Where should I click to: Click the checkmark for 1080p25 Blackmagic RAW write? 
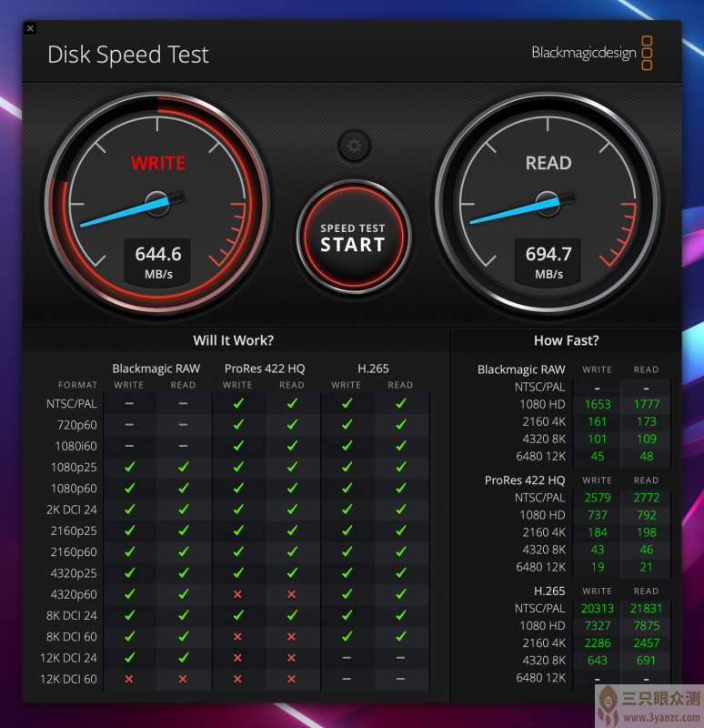[129, 467]
